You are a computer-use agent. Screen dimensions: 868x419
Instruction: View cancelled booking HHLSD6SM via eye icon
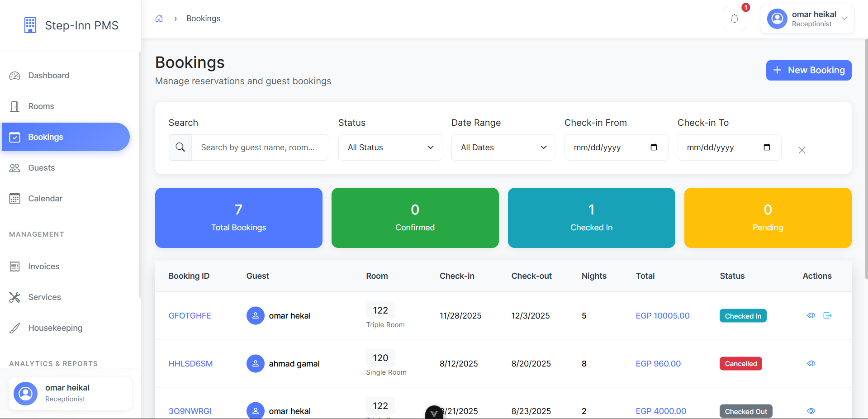pyautogui.click(x=811, y=363)
